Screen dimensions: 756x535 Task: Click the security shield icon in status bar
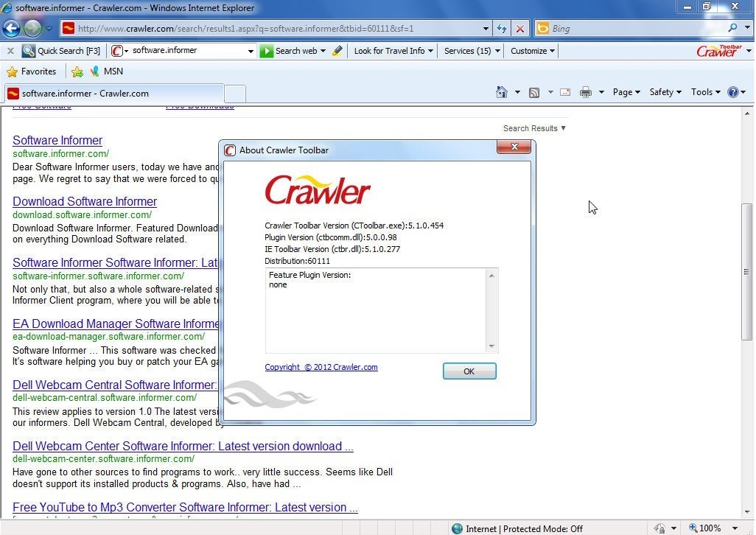pyautogui.click(x=659, y=528)
